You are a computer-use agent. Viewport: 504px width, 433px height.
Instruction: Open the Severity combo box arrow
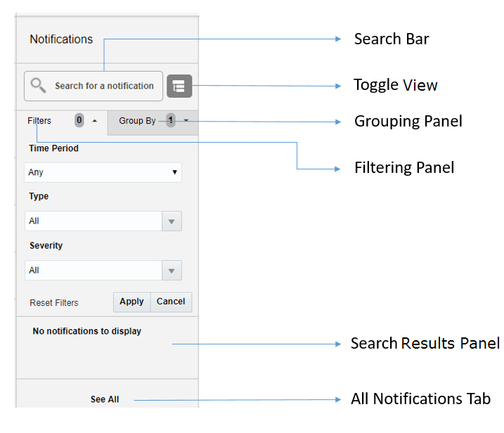click(x=172, y=271)
